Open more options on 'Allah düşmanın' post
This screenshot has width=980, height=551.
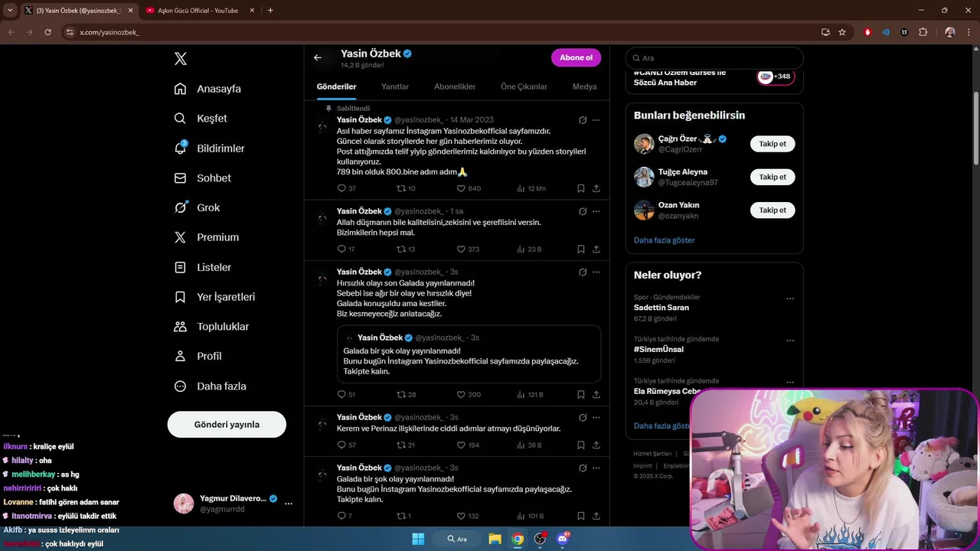coord(596,211)
